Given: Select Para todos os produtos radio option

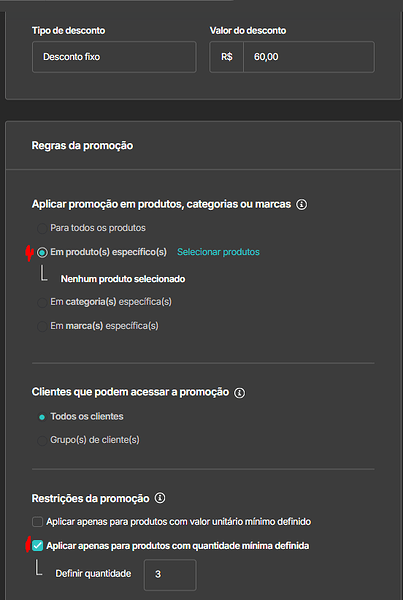Looking at the screenshot, I should pyautogui.click(x=42, y=229).
